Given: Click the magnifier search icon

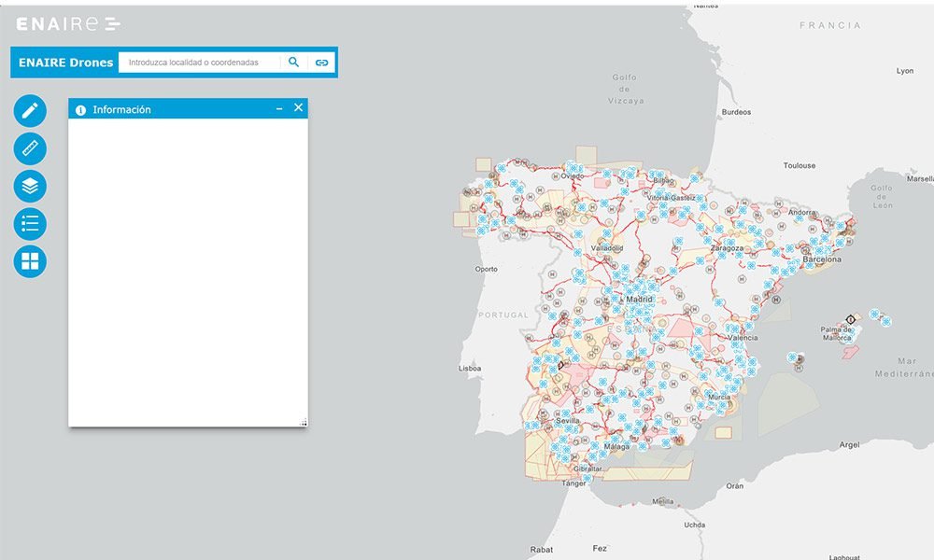Looking at the screenshot, I should pyautogui.click(x=293, y=62).
